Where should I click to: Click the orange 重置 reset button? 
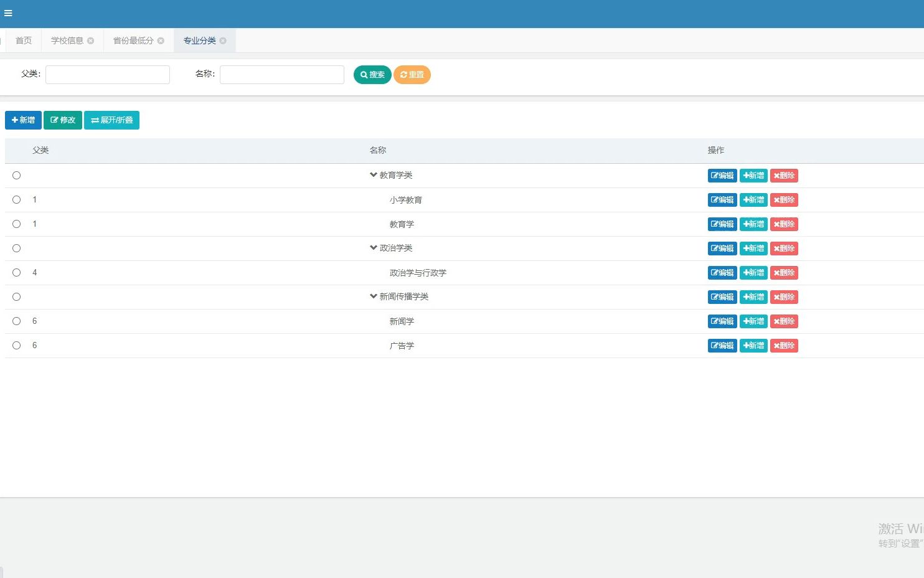pyautogui.click(x=412, y=75)
